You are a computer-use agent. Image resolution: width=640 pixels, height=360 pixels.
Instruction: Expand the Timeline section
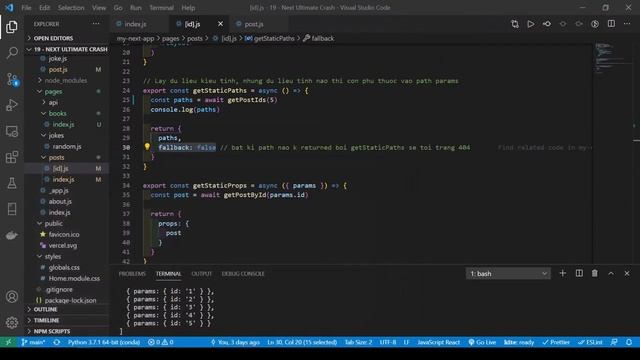point(67,320)
